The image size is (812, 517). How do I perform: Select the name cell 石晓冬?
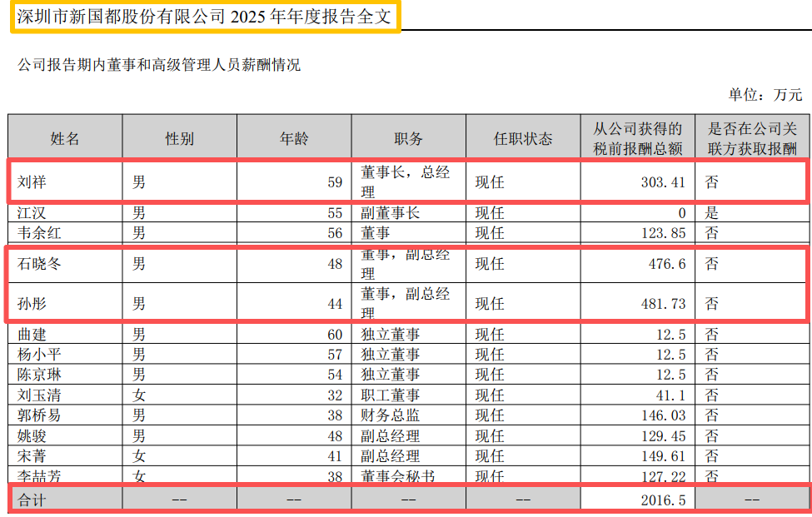39,264
